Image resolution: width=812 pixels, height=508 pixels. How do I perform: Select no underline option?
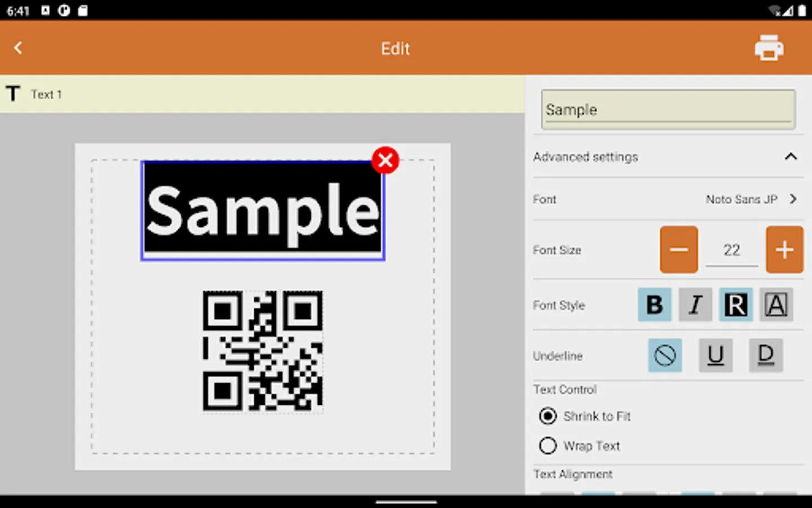click(665, 356)
